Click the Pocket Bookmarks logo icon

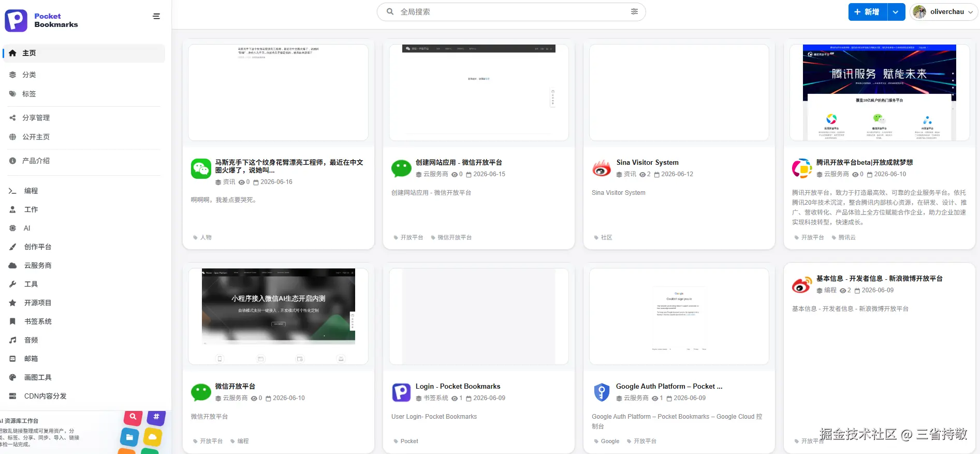(x=16, y=21)
